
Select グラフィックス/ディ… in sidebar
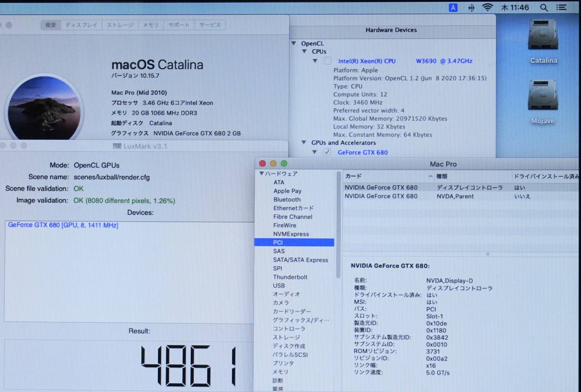click(301, 320)
